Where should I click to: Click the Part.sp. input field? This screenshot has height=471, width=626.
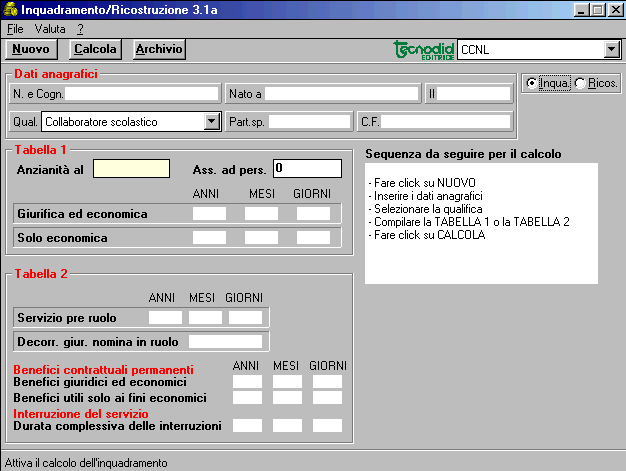click(x=309, y=122)
